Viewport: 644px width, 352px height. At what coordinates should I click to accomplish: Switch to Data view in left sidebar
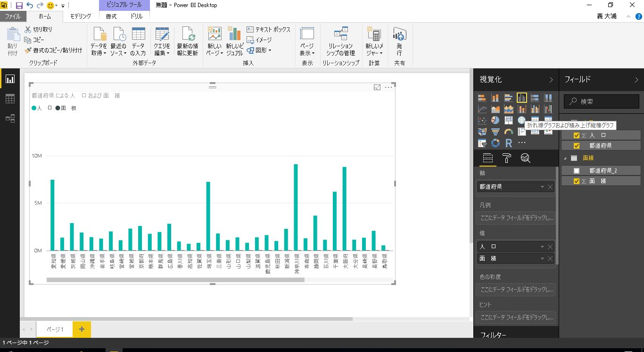(10, 99)
